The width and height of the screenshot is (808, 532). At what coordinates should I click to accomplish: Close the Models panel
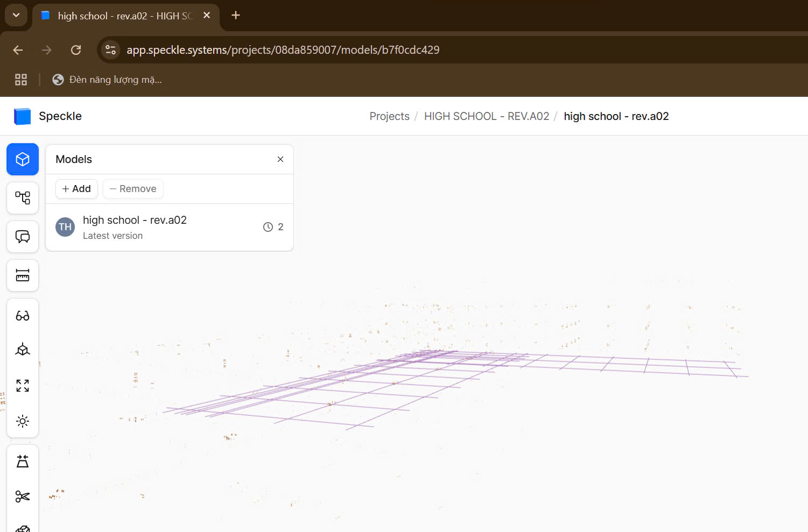(280, 159)
